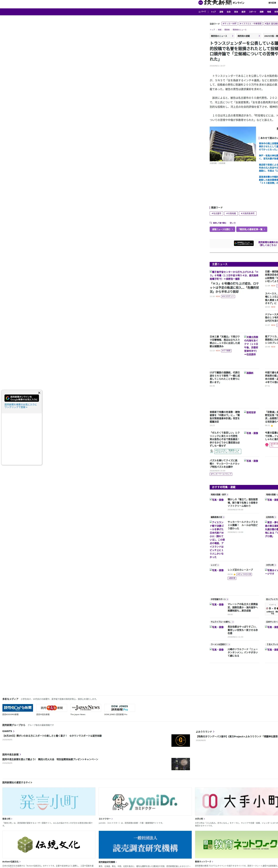Select 国際 in the navigation bar
This screenshot has height=868, width=278.
pyautogui.click(x=261, y=12)
